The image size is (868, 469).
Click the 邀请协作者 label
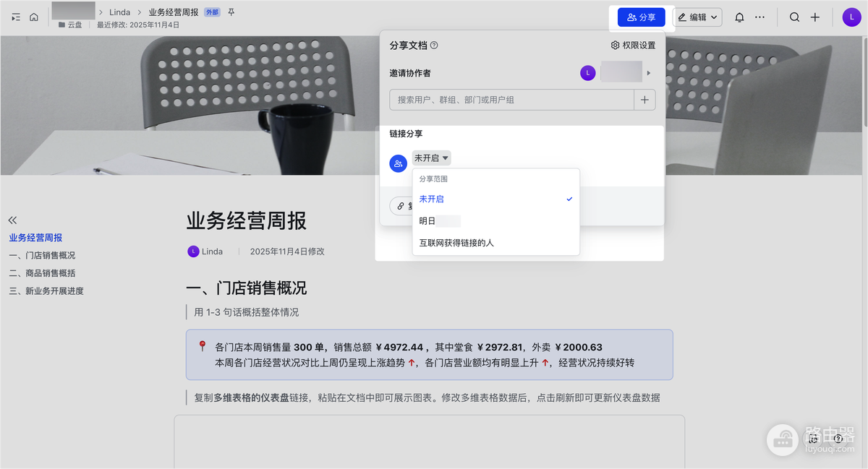click(410, 73)
